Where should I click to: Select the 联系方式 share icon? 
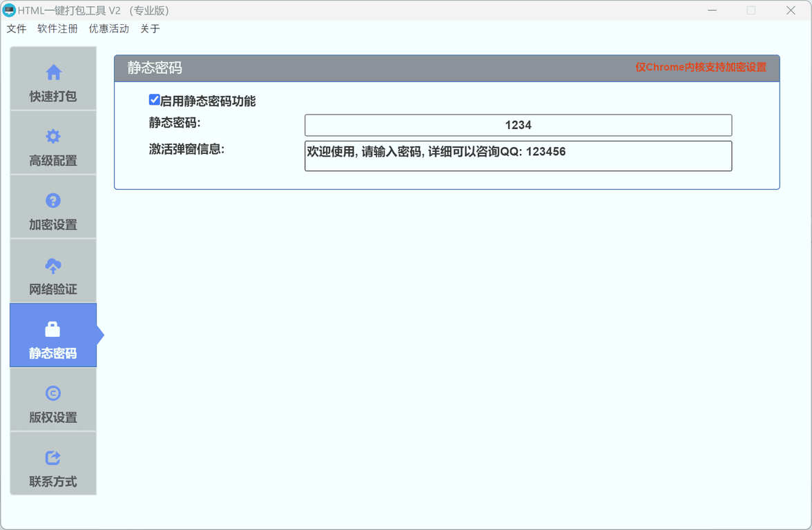tap(53, 458)
